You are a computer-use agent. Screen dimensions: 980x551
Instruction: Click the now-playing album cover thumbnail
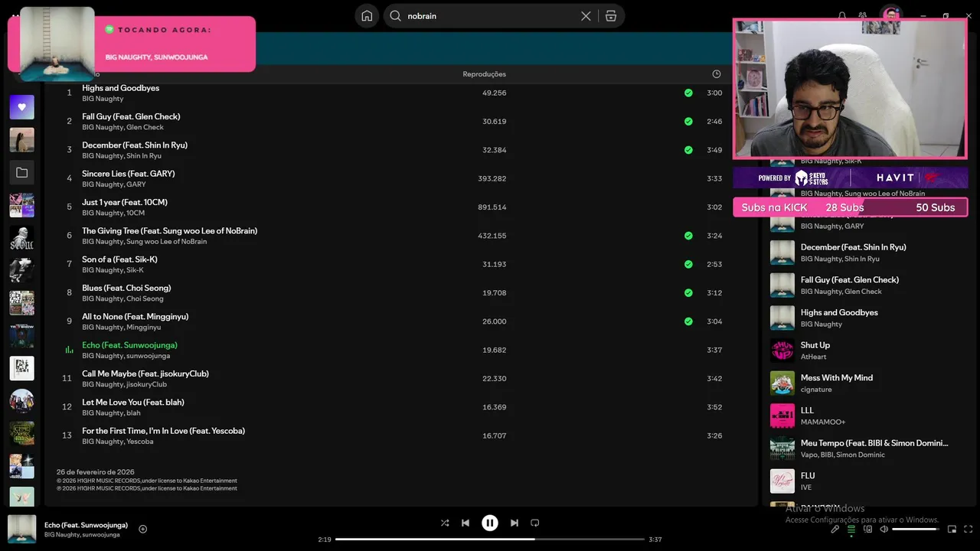21,529
